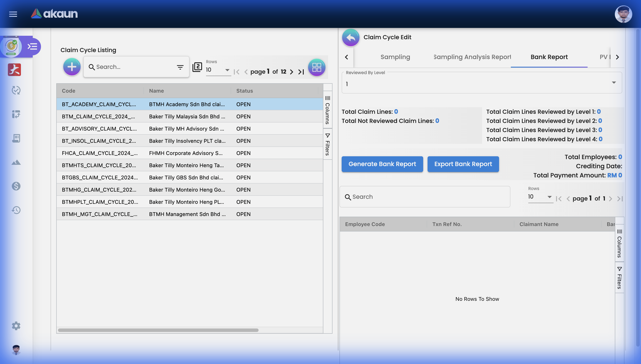
Task: Click the purple plus add button
Action: (72, 67)
